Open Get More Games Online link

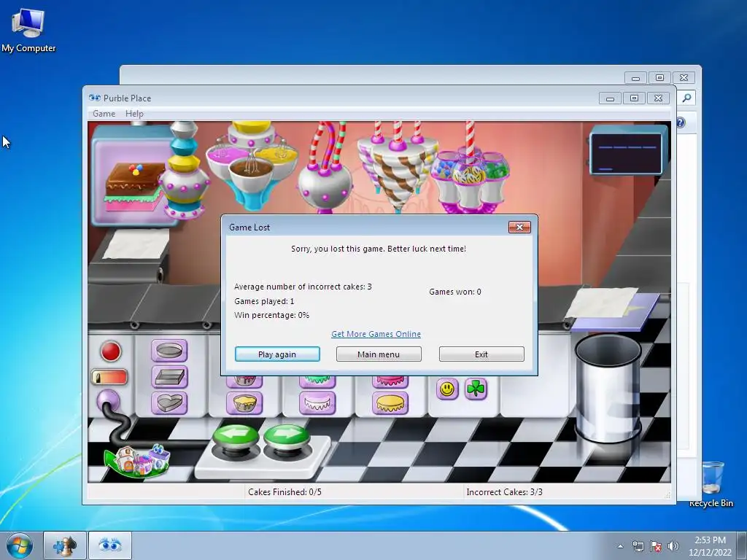coord(376,334)
